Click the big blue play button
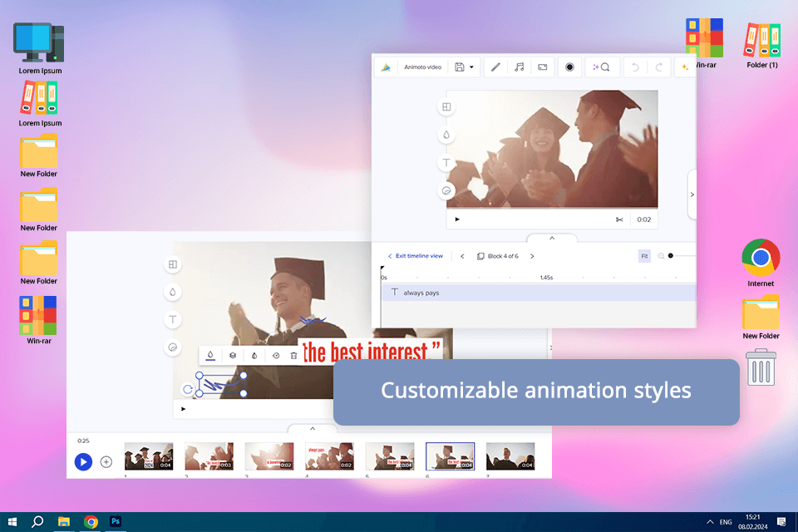Screen dimensions: 798x532 [x=83, y=461]
